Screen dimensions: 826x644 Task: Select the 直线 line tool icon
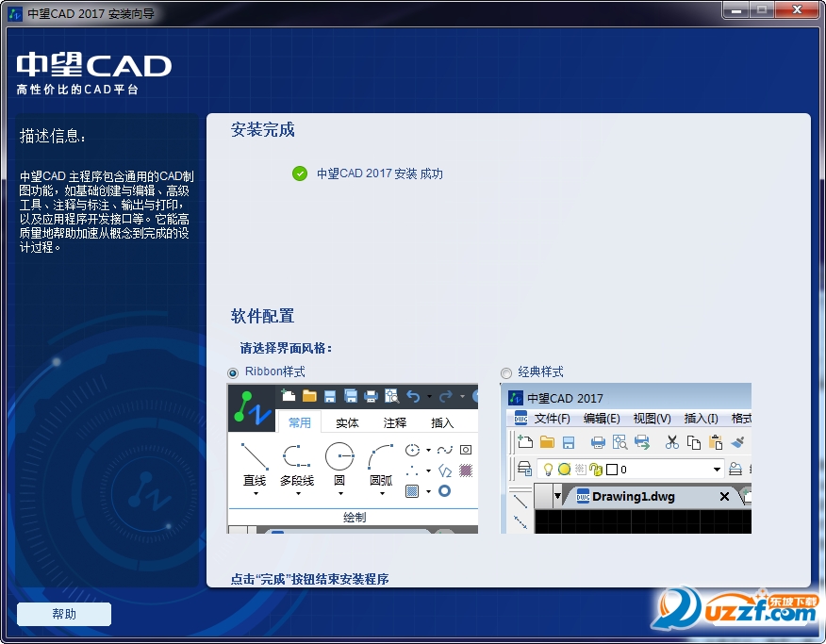click(255, 456)
